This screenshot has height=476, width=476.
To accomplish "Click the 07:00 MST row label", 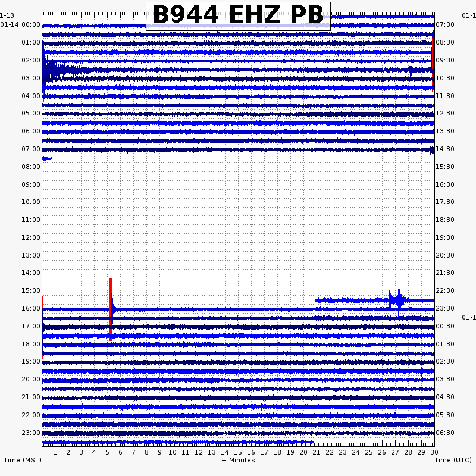I will click(31, 149).
